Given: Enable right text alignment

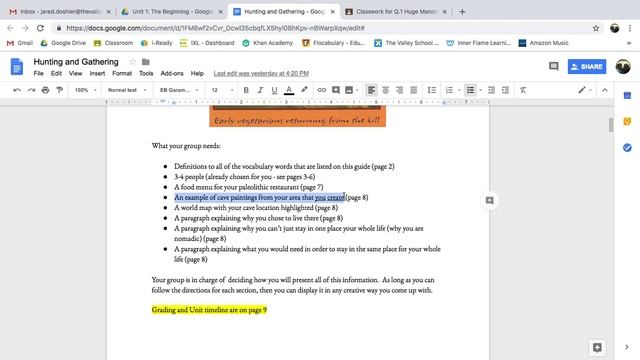Looking at the screenshot, I should point(399,90).
